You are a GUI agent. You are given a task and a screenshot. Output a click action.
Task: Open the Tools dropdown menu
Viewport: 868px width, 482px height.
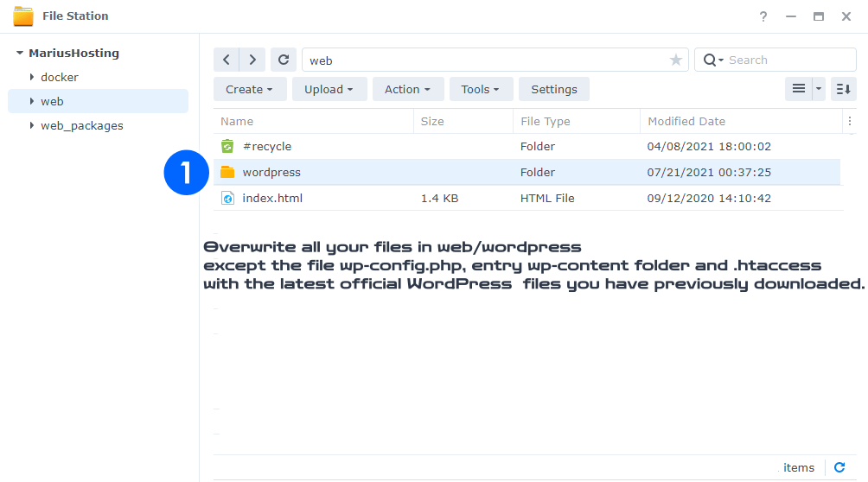[481, 89]
